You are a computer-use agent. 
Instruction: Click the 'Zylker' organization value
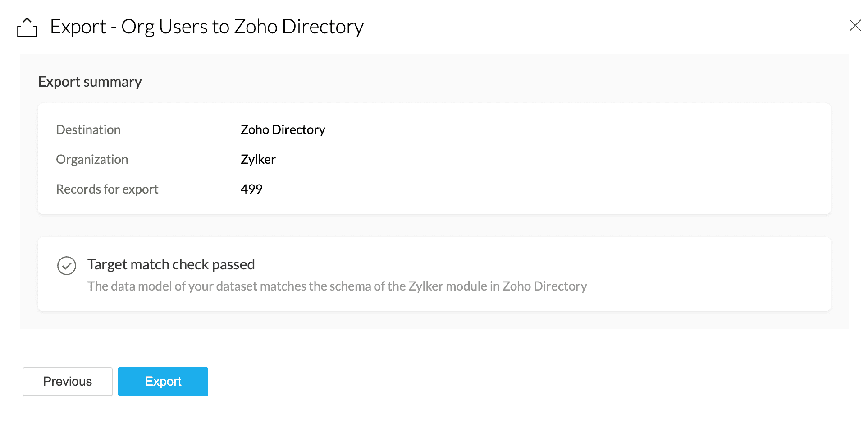(258, 159)
